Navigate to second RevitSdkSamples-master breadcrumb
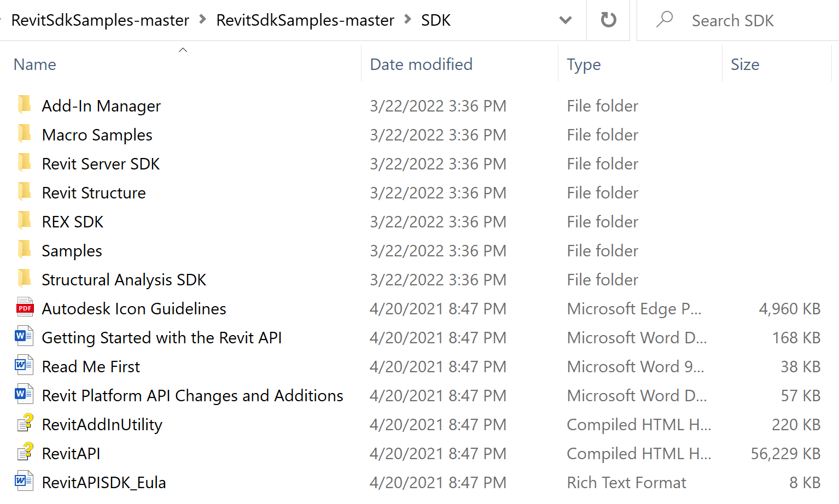This screenshot has width=839, height=504. point(305,20)
